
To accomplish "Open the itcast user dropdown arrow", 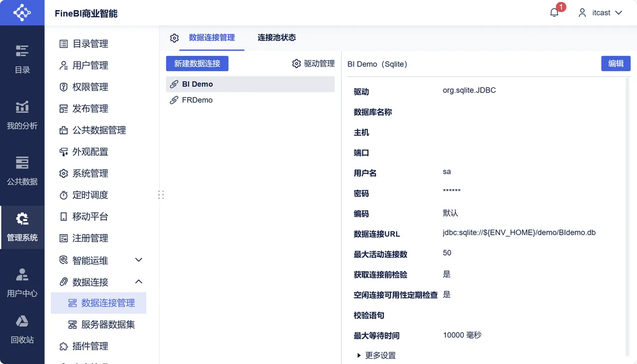I will [x=619, y=13].
